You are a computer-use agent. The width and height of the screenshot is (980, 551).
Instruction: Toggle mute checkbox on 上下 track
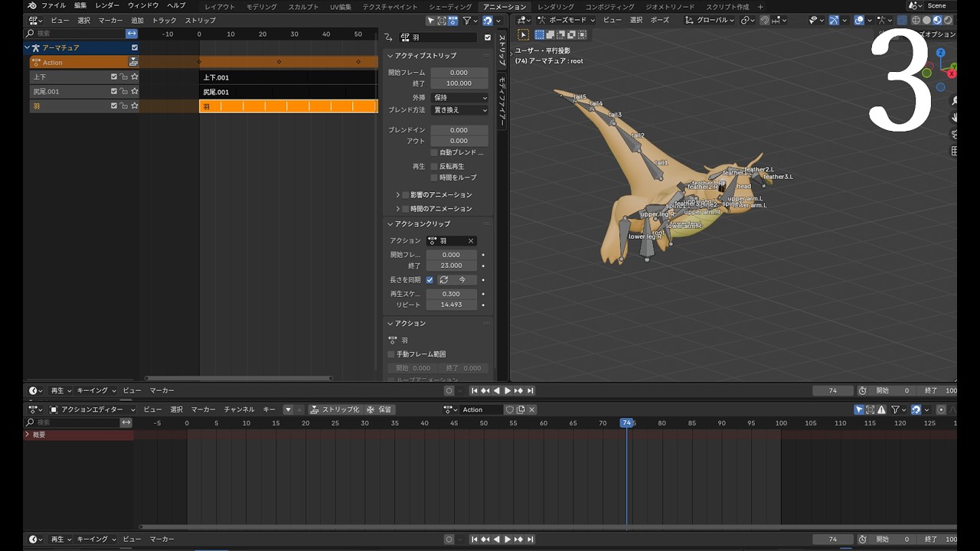(x=114, y=77)
